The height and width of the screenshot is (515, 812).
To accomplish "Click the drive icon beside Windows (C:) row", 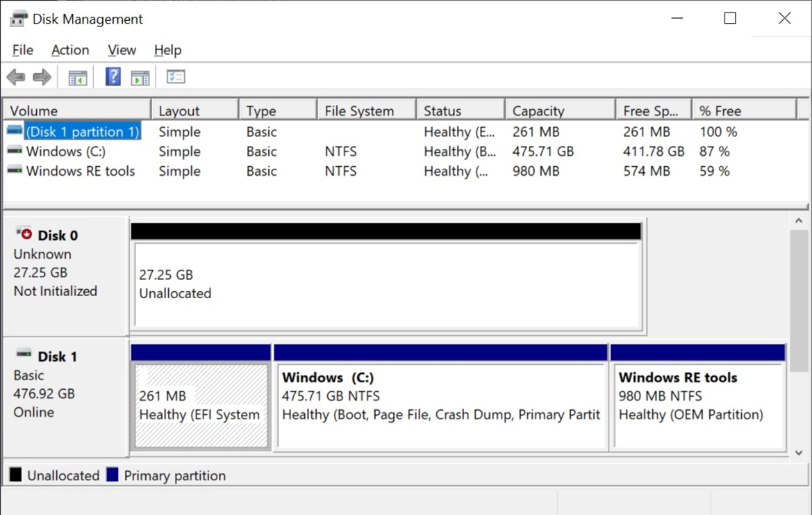I will (x=15, y=150).
